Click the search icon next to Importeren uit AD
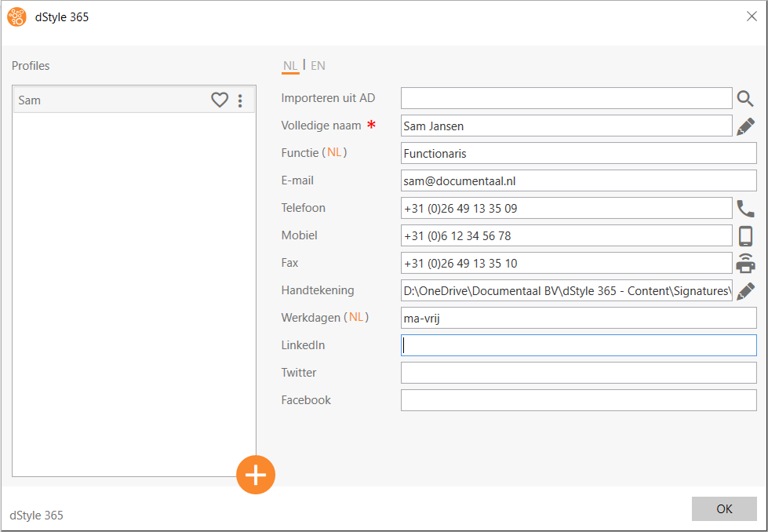The height and width of the screenshot is (532, 768). [745, 98]
